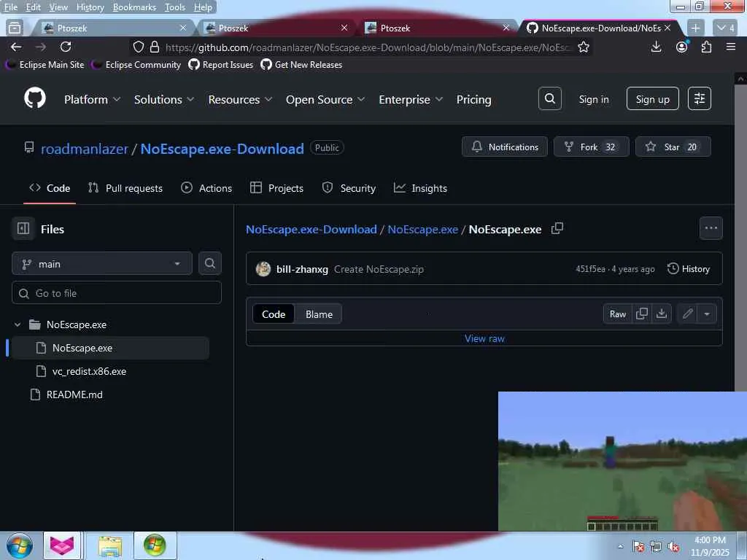Viewport: 747px width, 560px height.
Task: Download raw file icon
Action: [662, 314]
